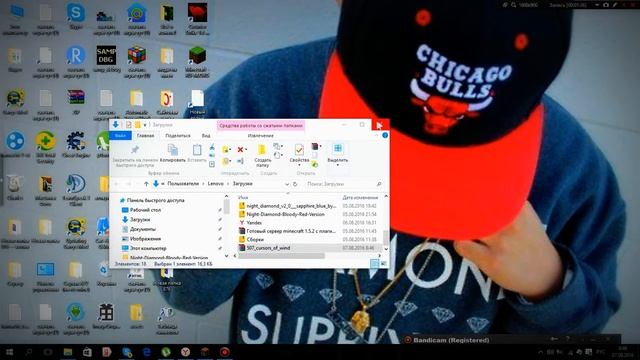The image size is (640, 360).
Task: Open Yandex browser from the taskbar
Action: (x=185, y=352)
